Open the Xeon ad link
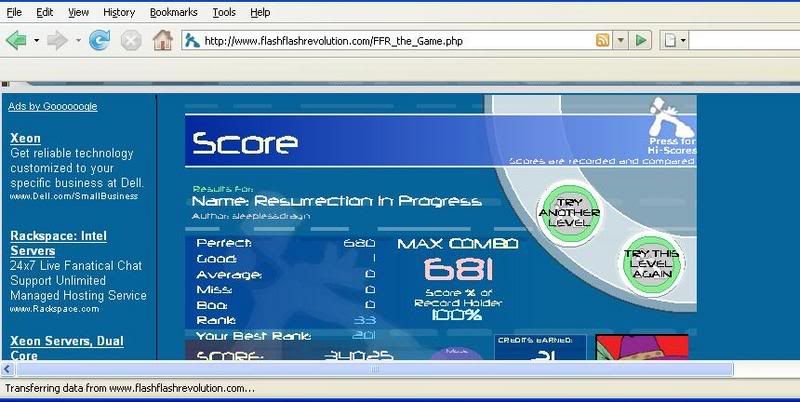The height and width of the screenshot is (402, 800). (26, 138)
